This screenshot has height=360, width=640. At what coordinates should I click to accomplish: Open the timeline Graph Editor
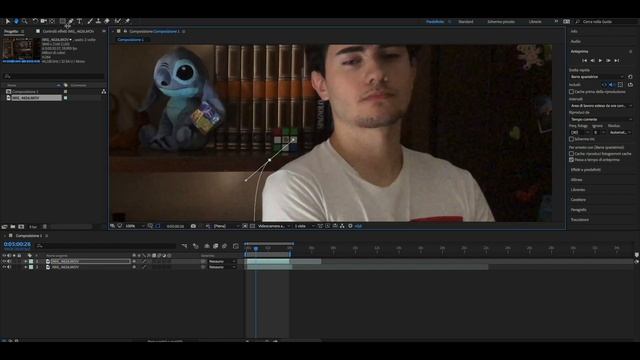236,246
